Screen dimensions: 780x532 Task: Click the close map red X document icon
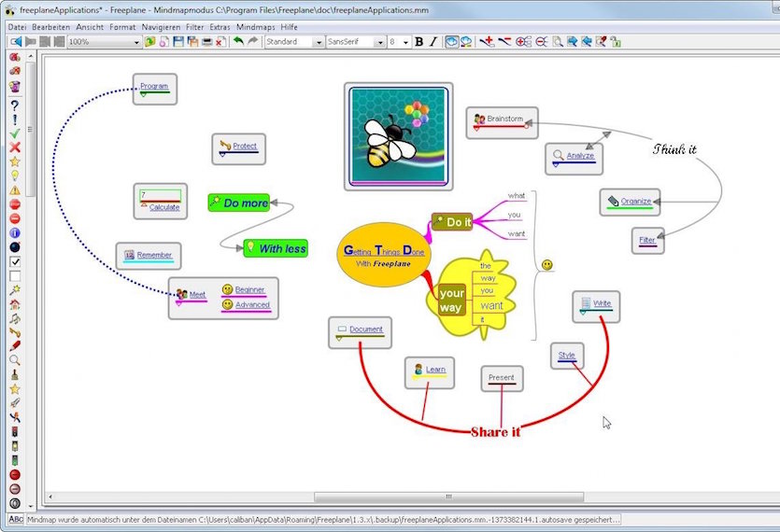[220, 42]
